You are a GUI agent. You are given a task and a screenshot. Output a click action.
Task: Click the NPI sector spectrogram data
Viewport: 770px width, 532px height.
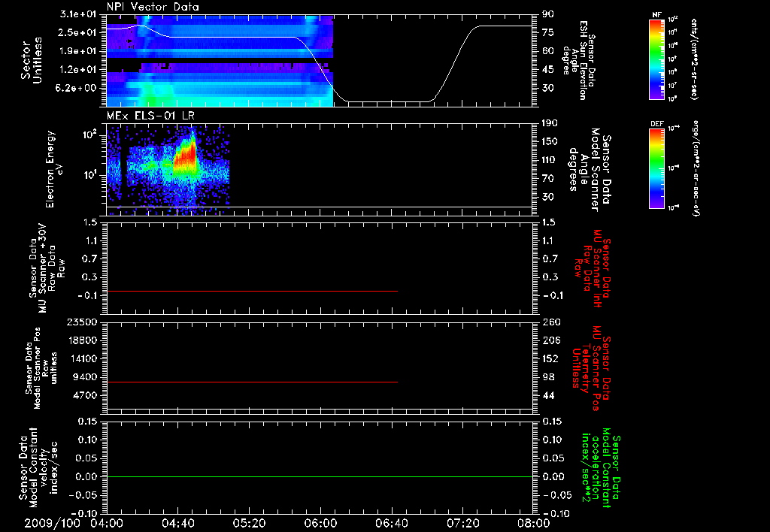pos(220,61)
